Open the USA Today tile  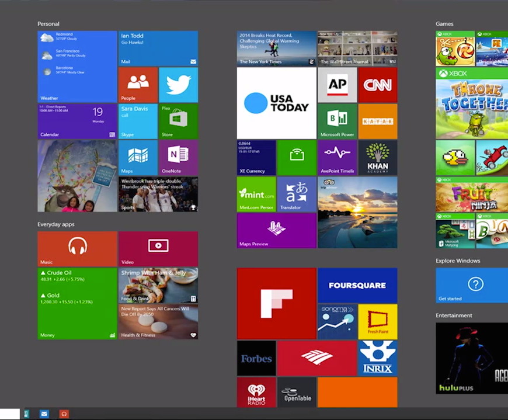point(276,103)
